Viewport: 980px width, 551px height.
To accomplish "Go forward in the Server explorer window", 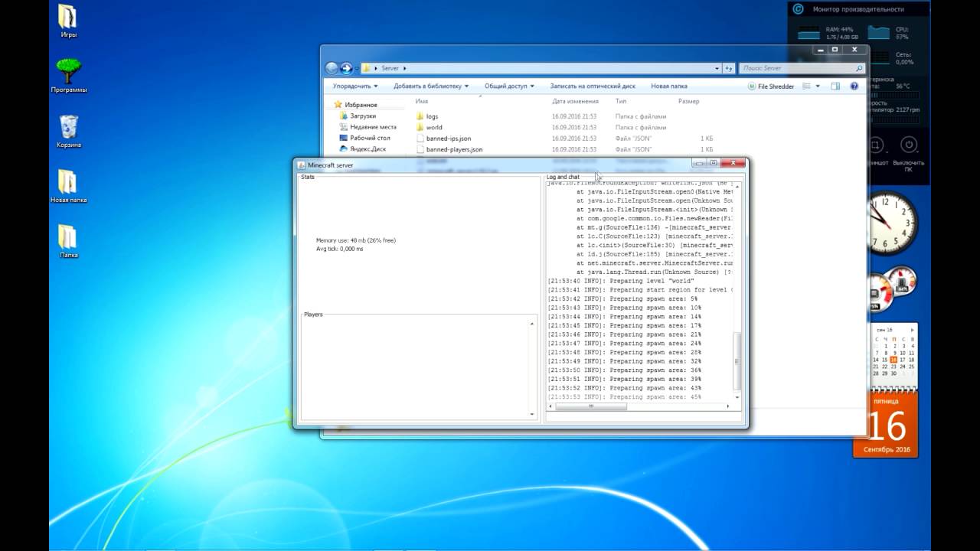I will [346, 68].
